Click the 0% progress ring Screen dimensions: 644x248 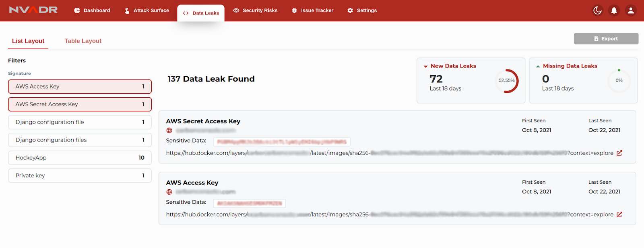[x=619, y=81]
